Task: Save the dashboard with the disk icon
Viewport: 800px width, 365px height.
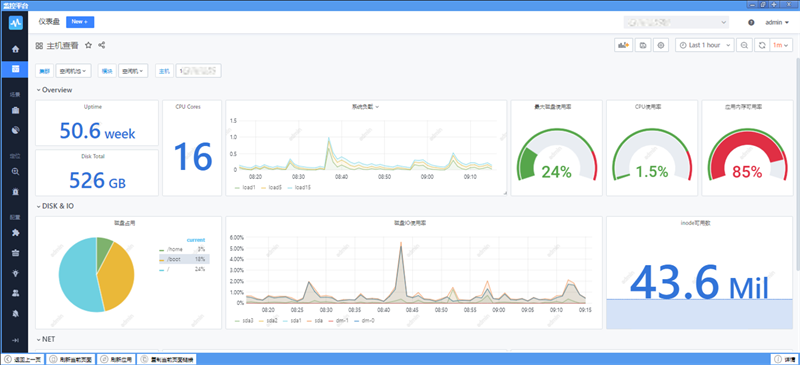Action: tap(643, 45)
